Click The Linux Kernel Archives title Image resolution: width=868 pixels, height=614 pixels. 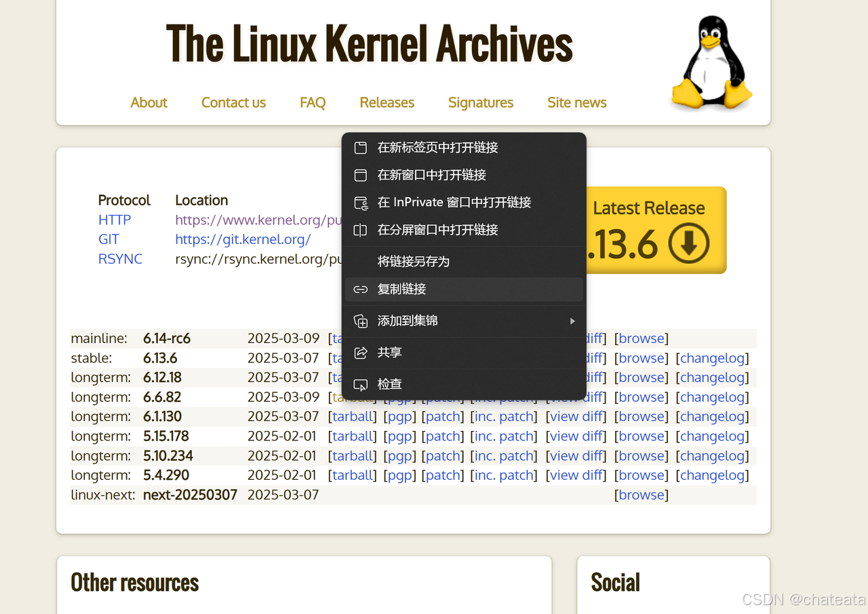point(370,43)
